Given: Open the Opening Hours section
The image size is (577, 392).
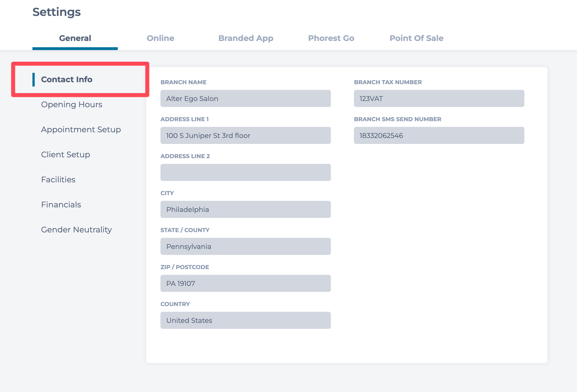Looking at the screenshot, I should tap(71, 104).
